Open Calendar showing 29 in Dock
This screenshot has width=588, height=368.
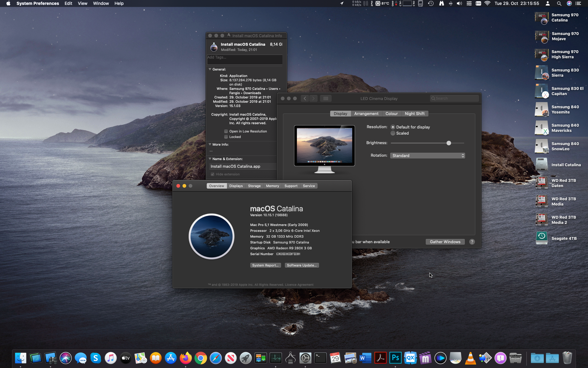335,358
